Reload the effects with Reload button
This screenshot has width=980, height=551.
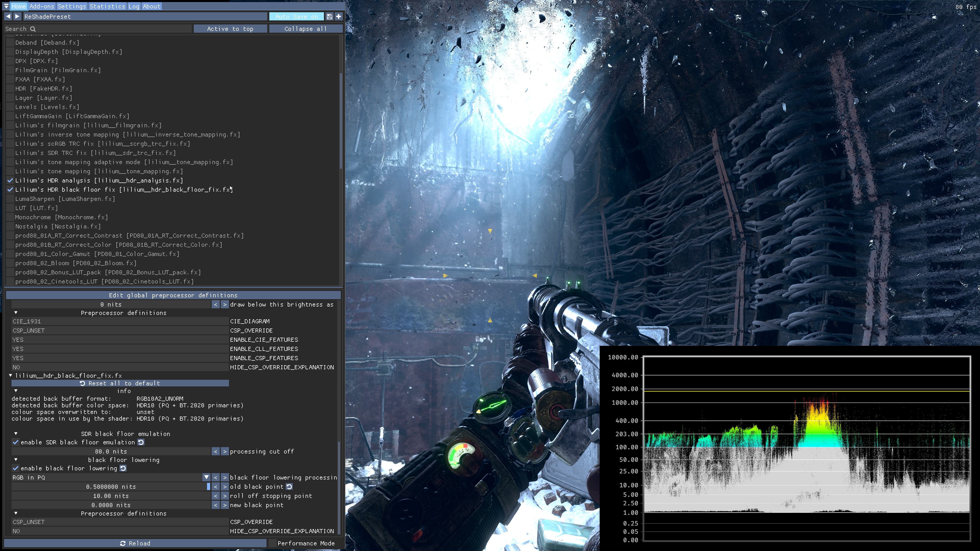[135, 543]
